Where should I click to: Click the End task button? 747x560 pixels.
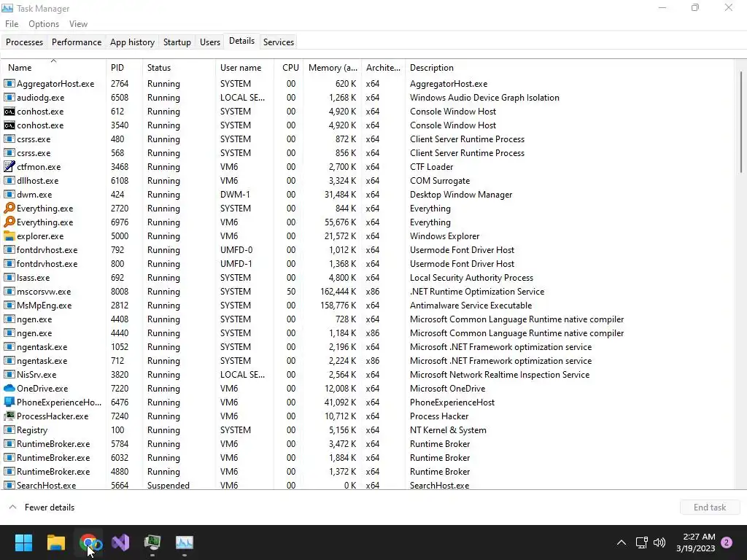[709, 507]
